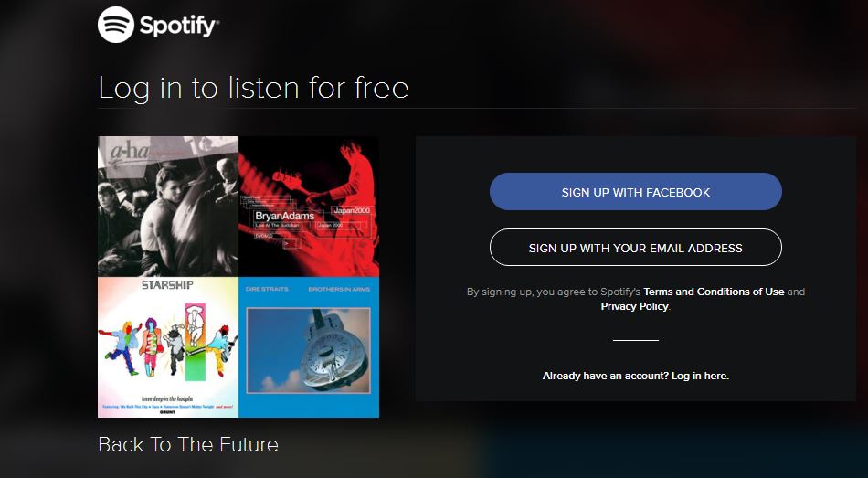Click the Log in here link

point(700,376)
